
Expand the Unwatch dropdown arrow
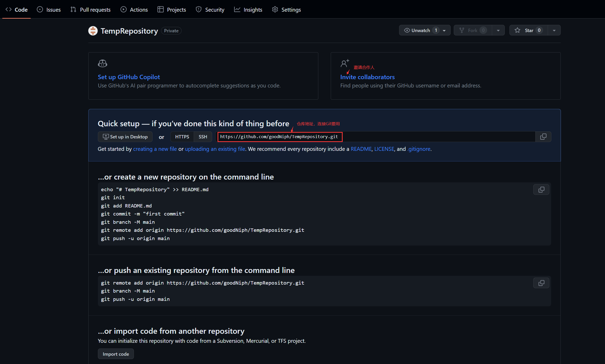click(445, 30)
